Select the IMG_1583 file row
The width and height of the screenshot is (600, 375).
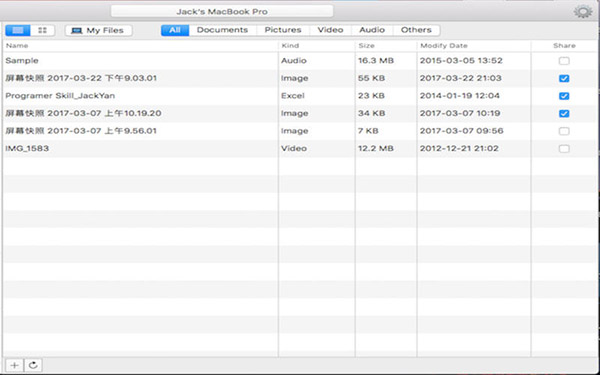click(300, 148)
